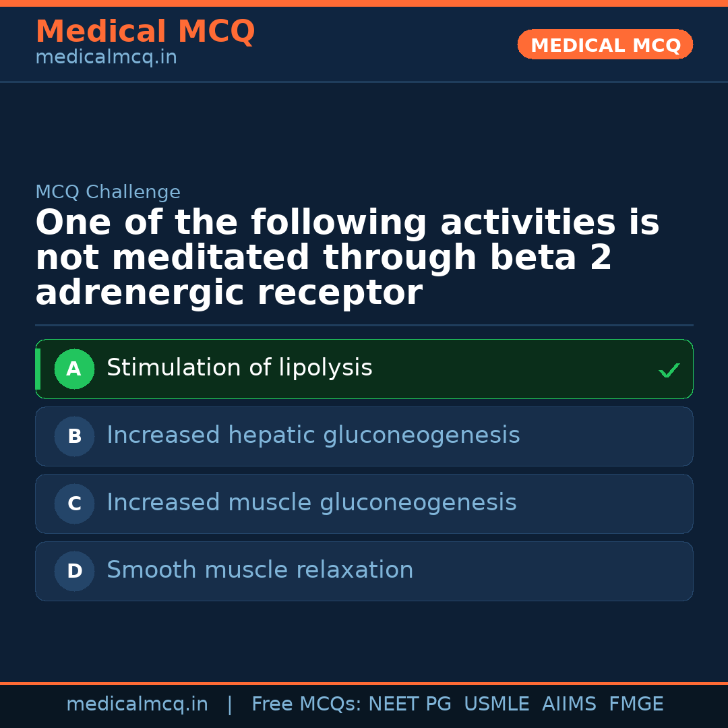
Task: Click the FMGE footer label
Action: pyautogui.click(x=636, y=704)
